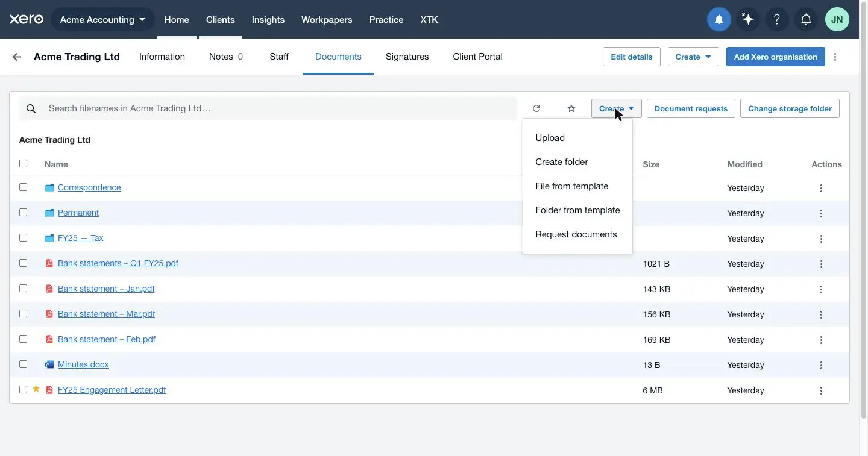
Task: Expand the header Create dropdown
Action: click(693, 57)
